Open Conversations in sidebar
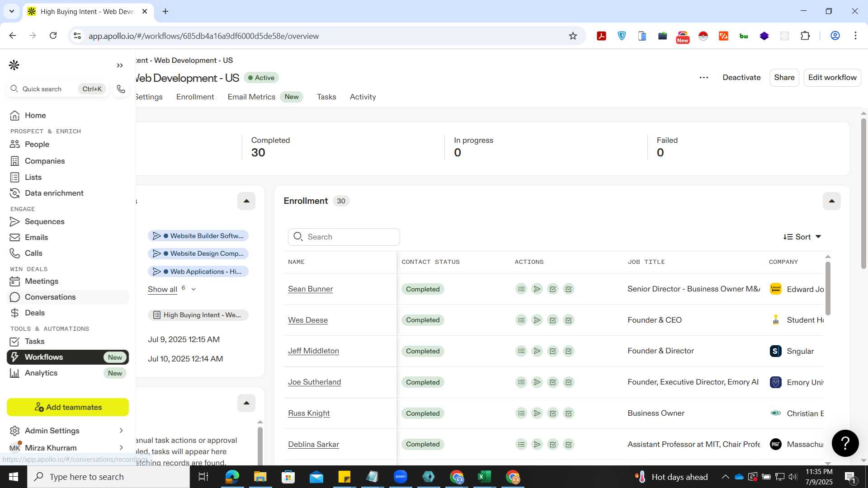The image size is (868, 488). click(68, 297)
